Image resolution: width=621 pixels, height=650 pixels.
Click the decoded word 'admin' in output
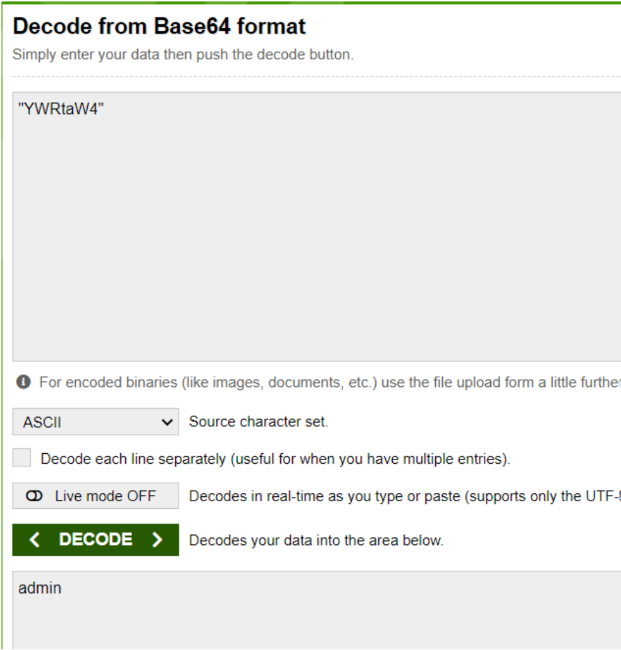tap(39, 588)
